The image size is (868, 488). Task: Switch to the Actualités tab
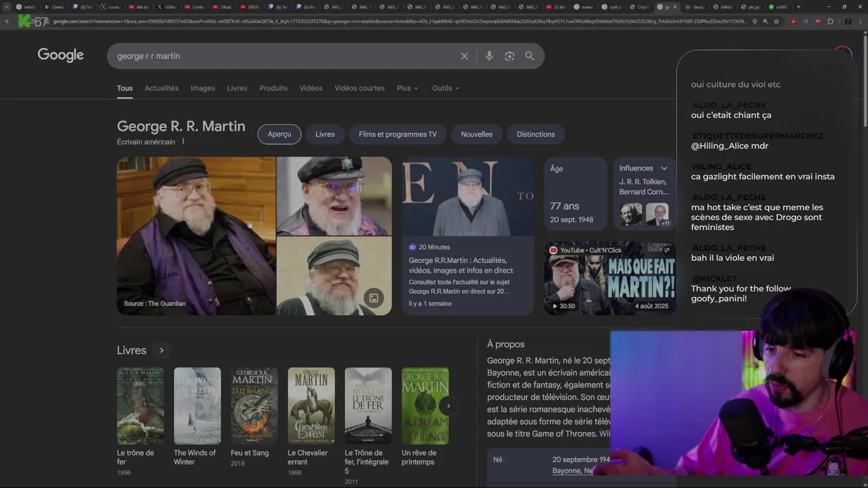161,88
